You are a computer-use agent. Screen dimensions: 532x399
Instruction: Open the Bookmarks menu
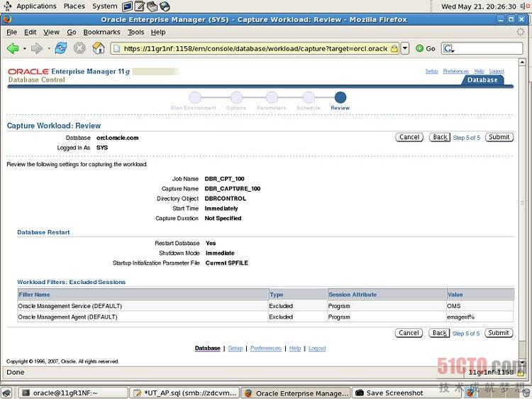click(102, 32)
